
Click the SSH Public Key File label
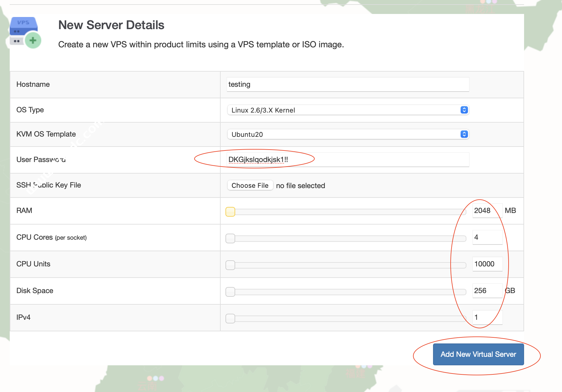pos(49,185)
